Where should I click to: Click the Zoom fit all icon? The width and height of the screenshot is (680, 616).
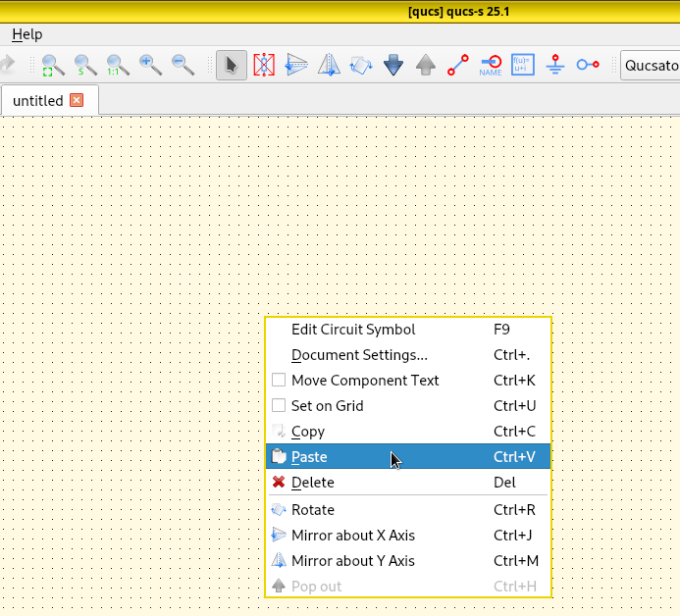(53, 66)
